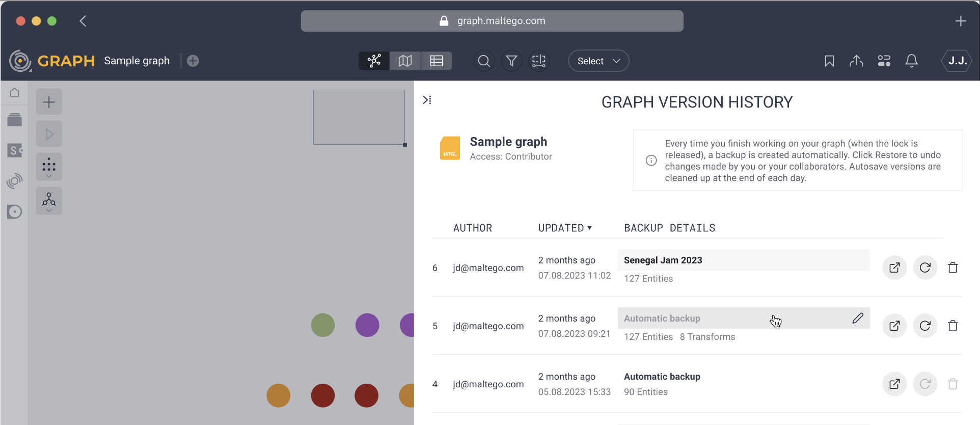Click the Home icon in left sidebar
Viewport: 980px width, 425px height.
15,93
